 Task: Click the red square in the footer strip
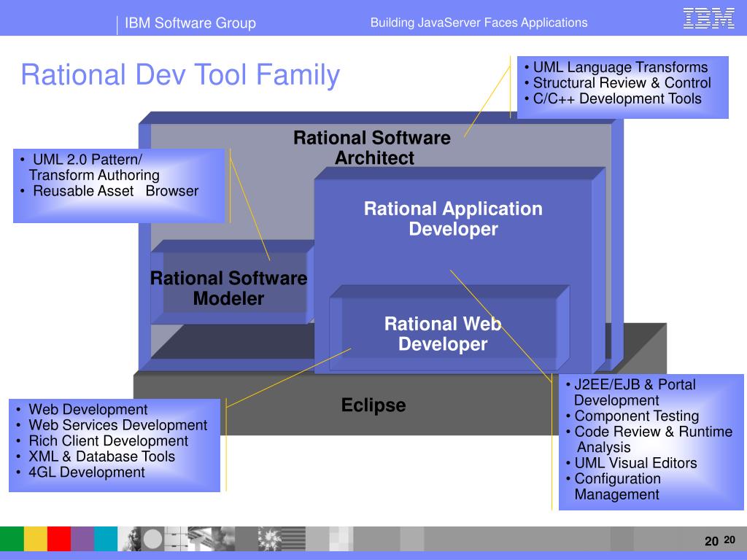click(x=59, y=539)
